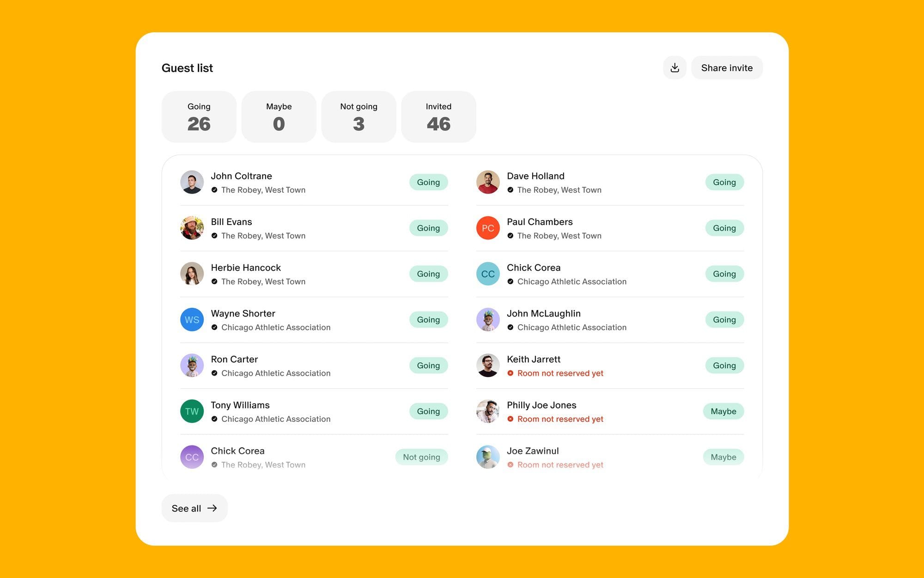The image size is (924, 578).
Task: Click the reserved checkmark icon under Paul Chambers
Action: coord(510,235)
